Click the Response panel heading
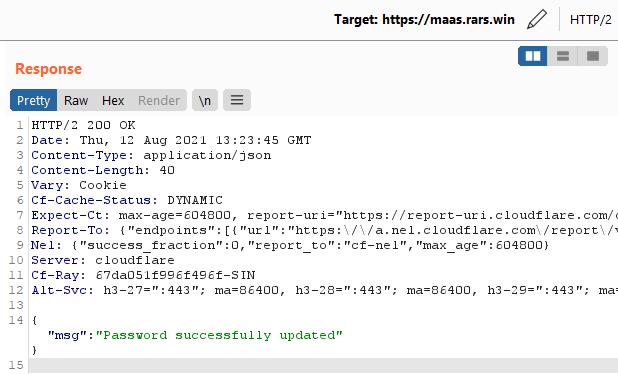The height and width of the screenshot is (374, 618). click(x=48, y=69)
